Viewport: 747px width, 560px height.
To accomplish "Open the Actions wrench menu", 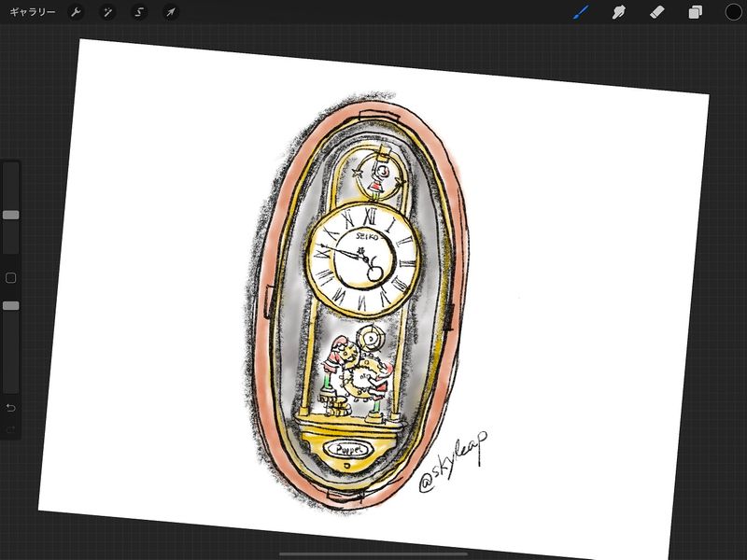I will click(77, 13).
